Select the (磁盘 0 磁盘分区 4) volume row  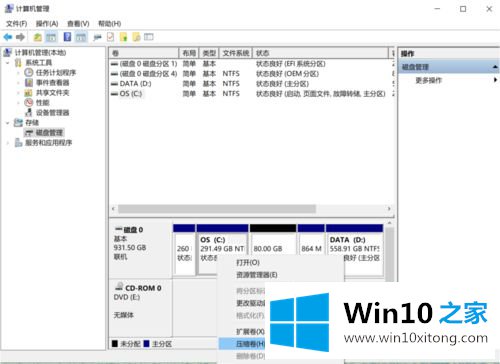[x=252, y=74]
